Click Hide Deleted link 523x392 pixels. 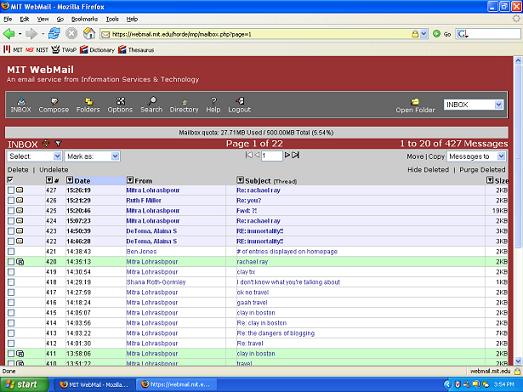click(428, 169)
